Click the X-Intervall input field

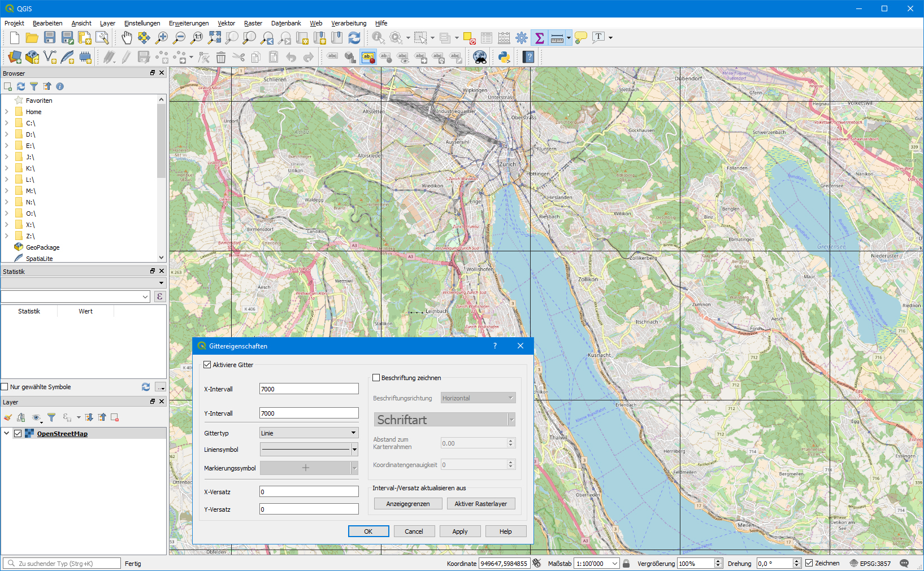[x=309, y=389]
